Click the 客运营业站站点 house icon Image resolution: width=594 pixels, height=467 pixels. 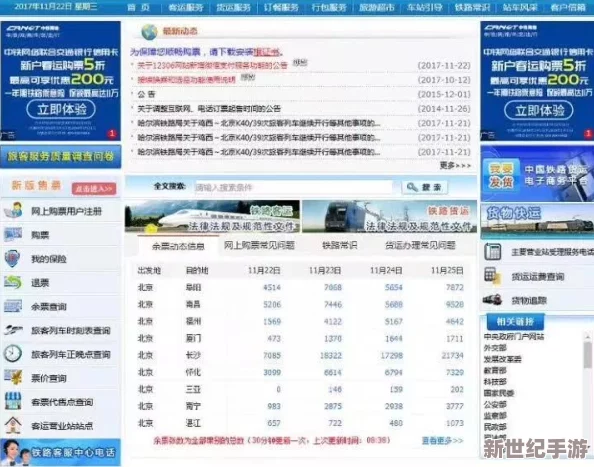(13, 425)
